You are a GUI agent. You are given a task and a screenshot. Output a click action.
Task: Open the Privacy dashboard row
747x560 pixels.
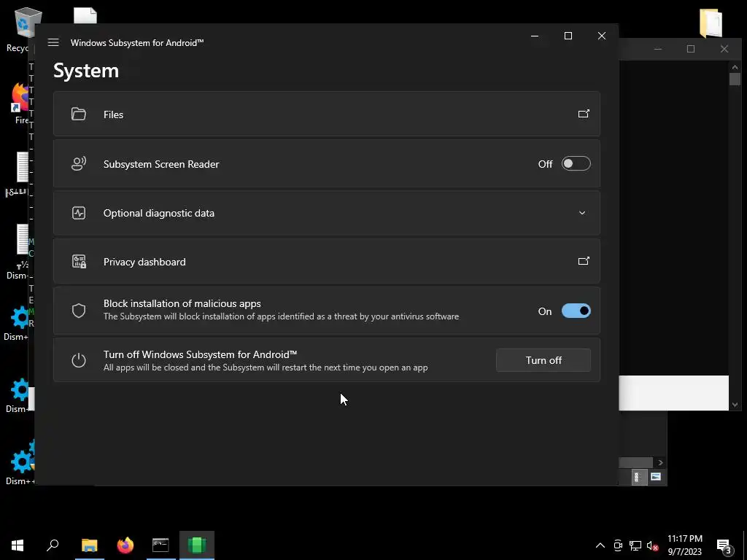(x=326, y=262)
